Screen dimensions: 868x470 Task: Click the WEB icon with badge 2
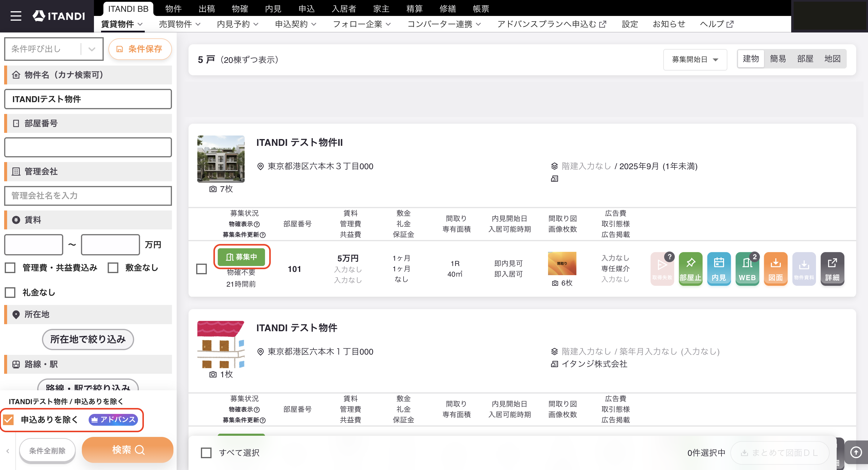coord(747,269)
